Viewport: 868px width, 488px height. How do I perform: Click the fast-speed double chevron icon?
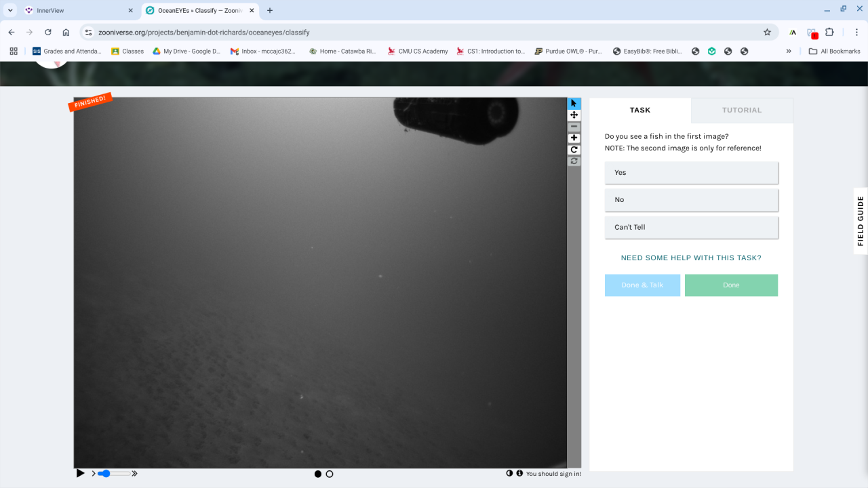(134, 474)
